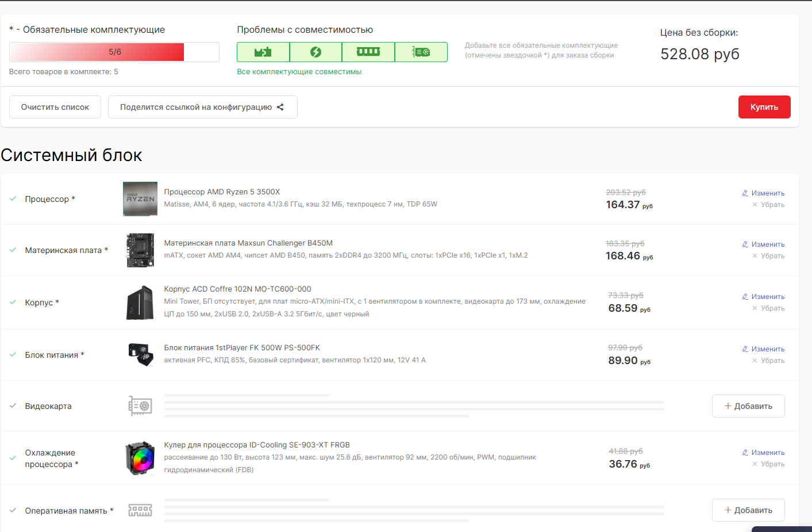The image size is (812, 532).
Task: Click the Системный блок heading
Action: [71, 155]
